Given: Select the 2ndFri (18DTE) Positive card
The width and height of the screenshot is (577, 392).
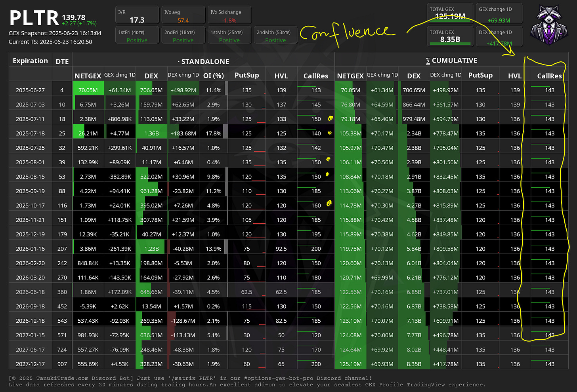Looking at the screenshot, I should click(183, 35).
